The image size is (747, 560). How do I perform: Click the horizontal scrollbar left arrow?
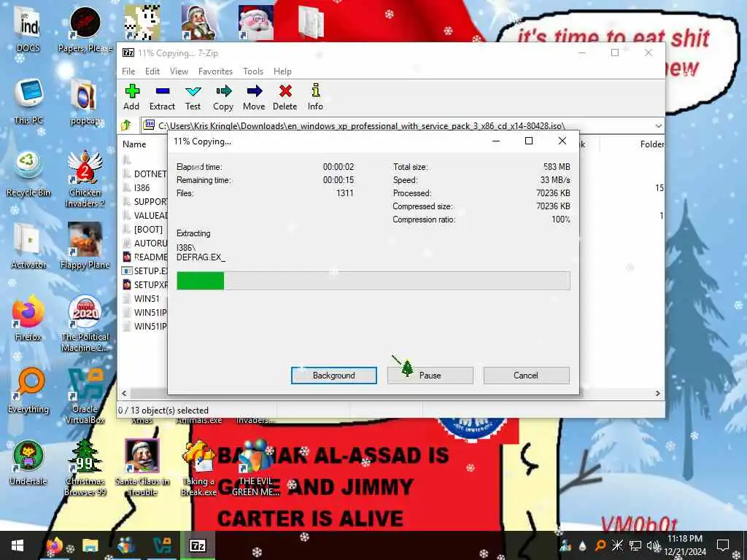[x=125, y=393]
